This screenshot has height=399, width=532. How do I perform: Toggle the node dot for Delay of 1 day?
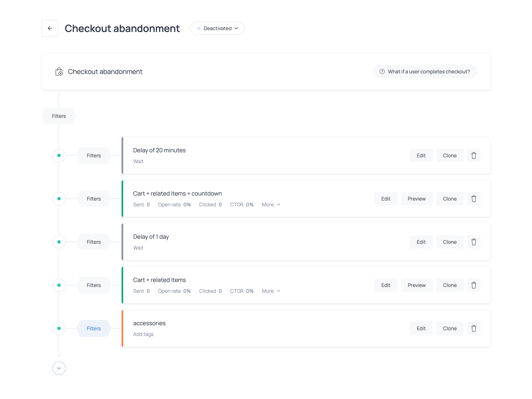coord(59,242)
